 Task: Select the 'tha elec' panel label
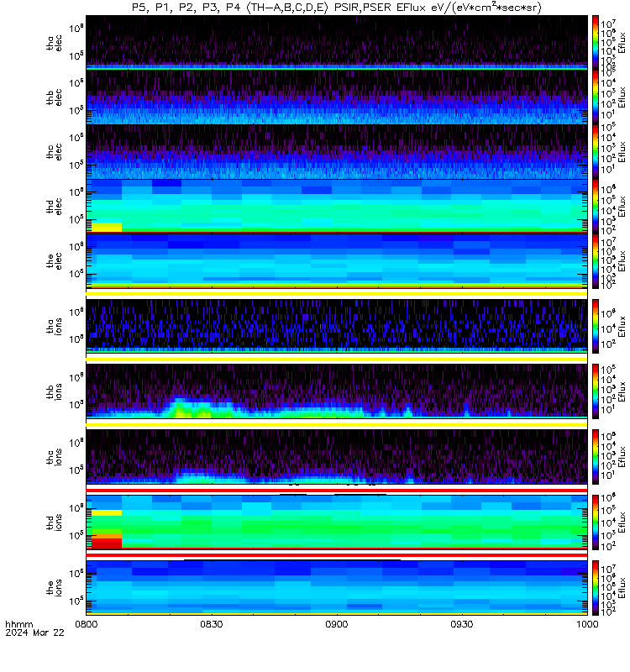(x=55, y=43)
